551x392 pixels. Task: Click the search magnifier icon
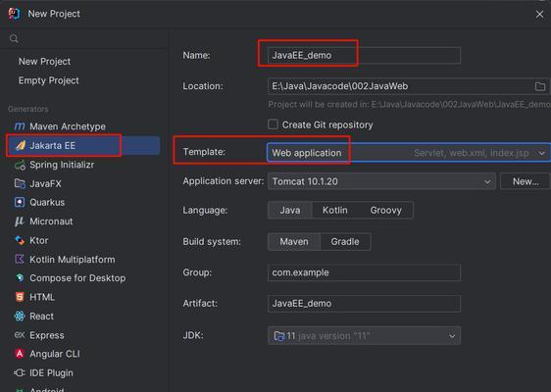point(14,38)
